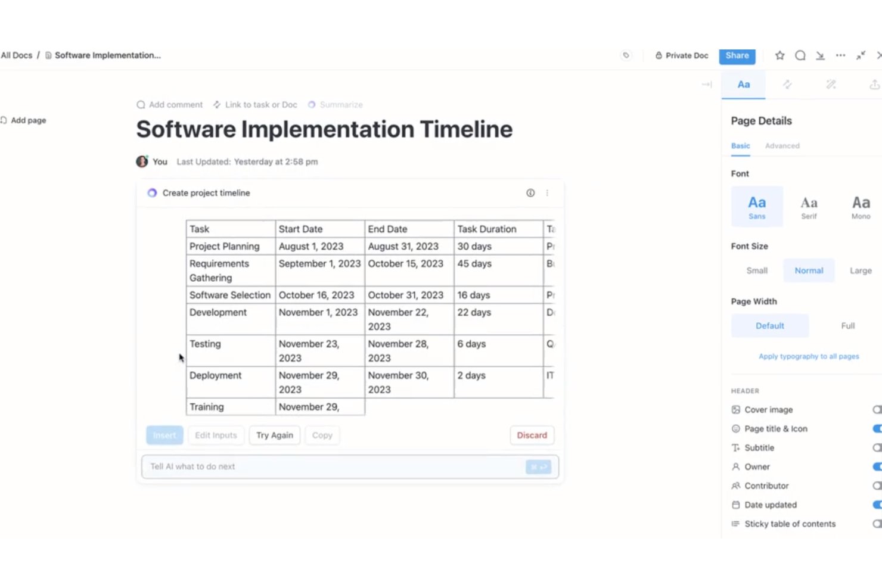This screenshot has height=588, width=882.
Task: Click the Share button
Action: pos(737,55)
